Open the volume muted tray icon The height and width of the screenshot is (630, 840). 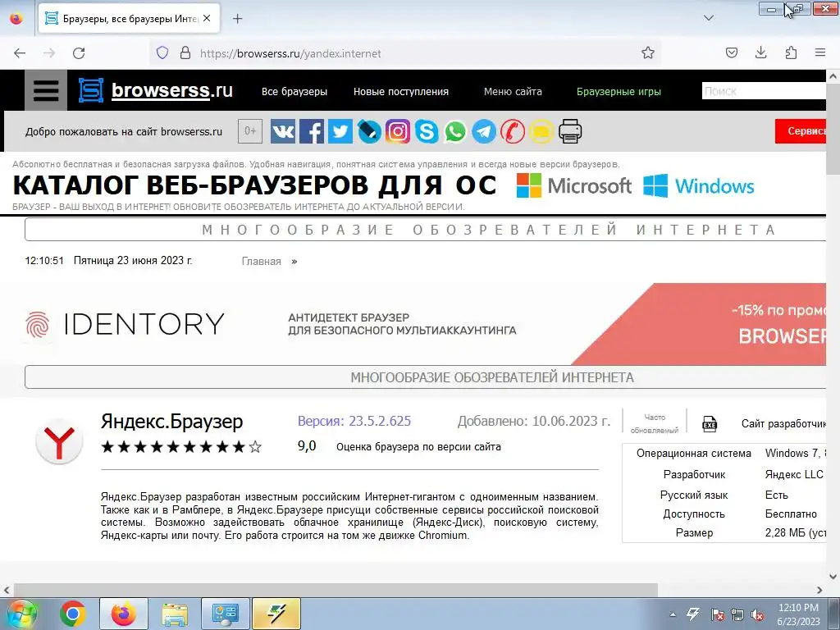click(757, 614)
